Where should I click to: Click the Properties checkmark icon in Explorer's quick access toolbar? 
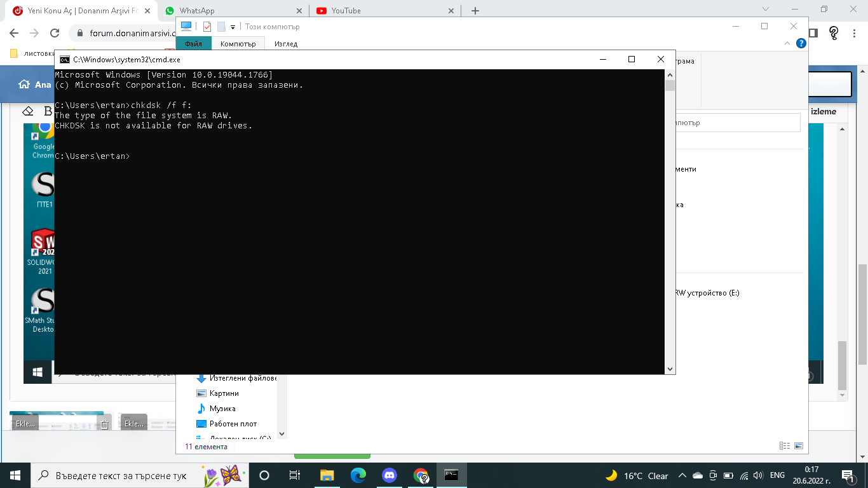tap(207, 27)
